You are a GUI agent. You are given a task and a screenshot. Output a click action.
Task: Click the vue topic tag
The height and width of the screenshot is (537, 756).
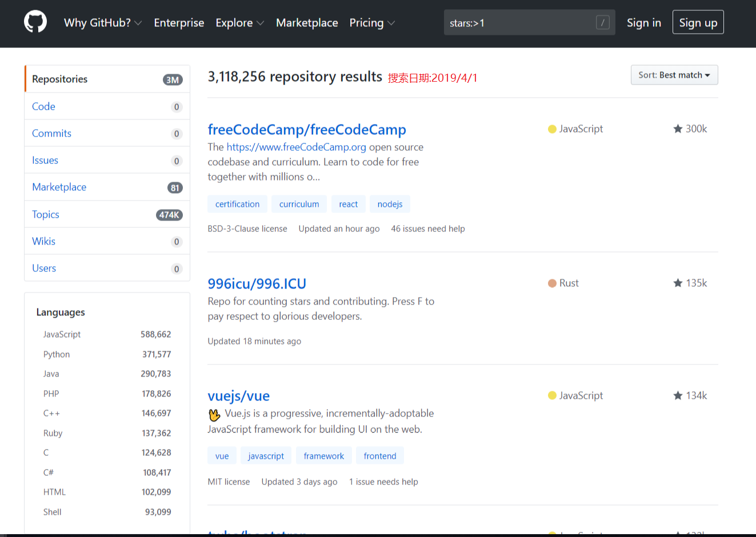(x=222, y=456)
